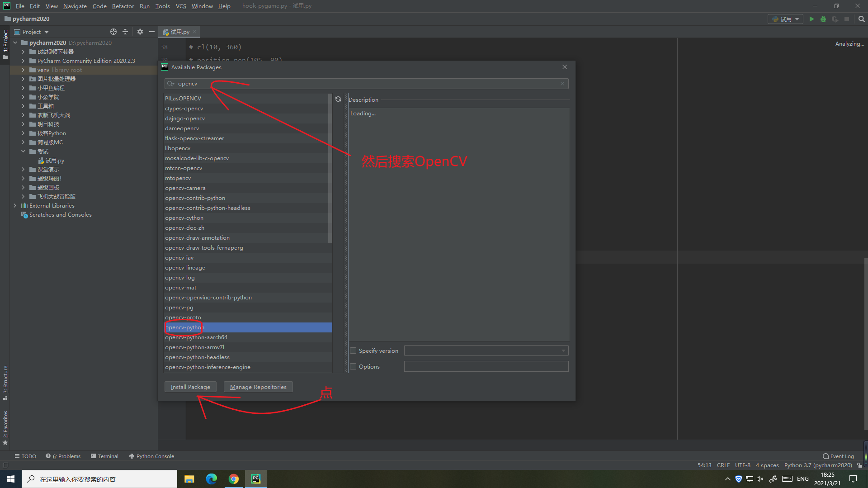Click Python 3.7 interpreter in status bar
Screen dimensions: 868x488
click(818, 465)
